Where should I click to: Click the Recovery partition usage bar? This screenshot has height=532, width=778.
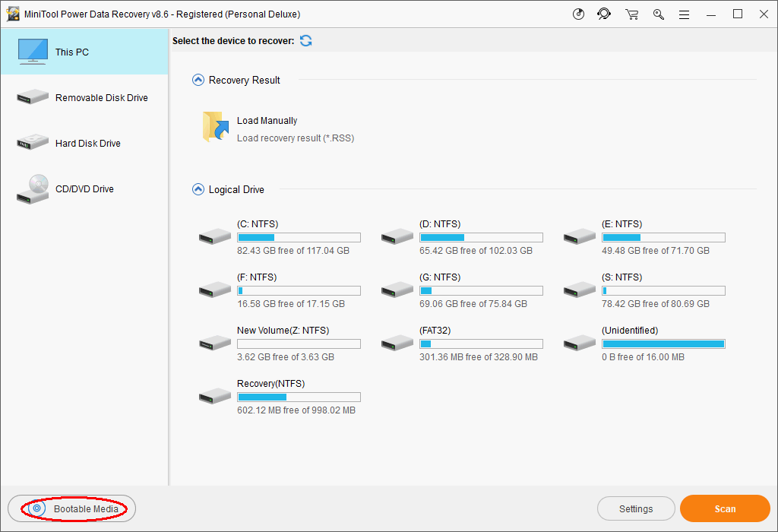tap(299, 397)
